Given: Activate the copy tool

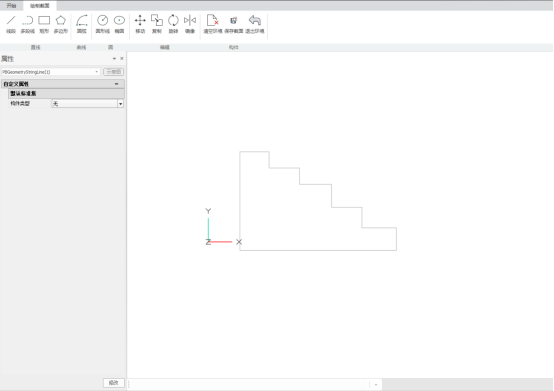Looking at the screenshot, I should [x=157, y=24].
